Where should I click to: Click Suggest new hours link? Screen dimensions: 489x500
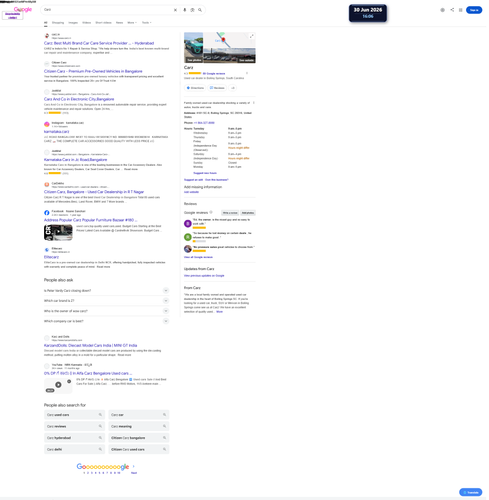205,173
